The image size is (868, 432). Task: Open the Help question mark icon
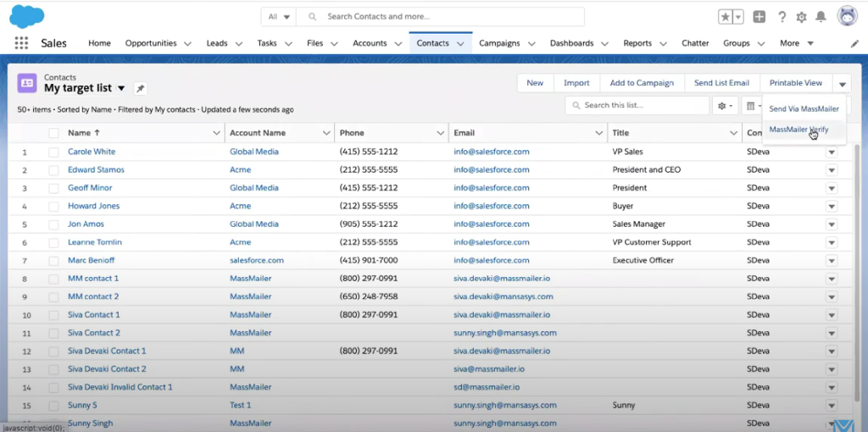pos(782,17)
